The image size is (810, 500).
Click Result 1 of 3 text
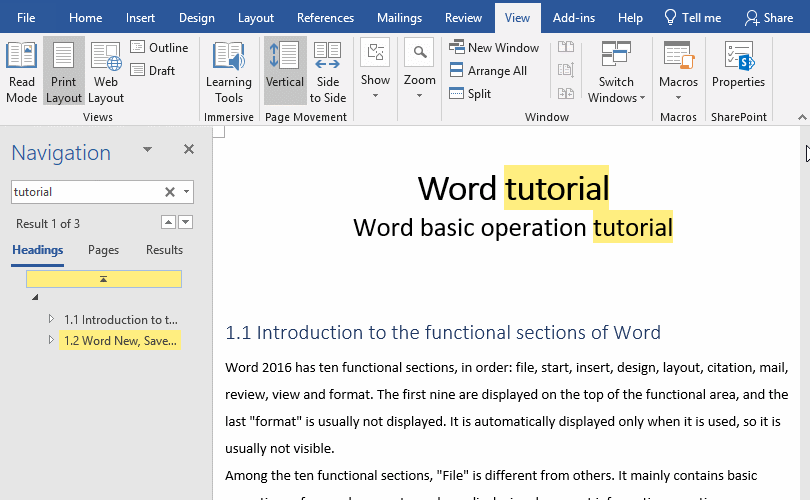pyautogui.click(x=48, y=224)
